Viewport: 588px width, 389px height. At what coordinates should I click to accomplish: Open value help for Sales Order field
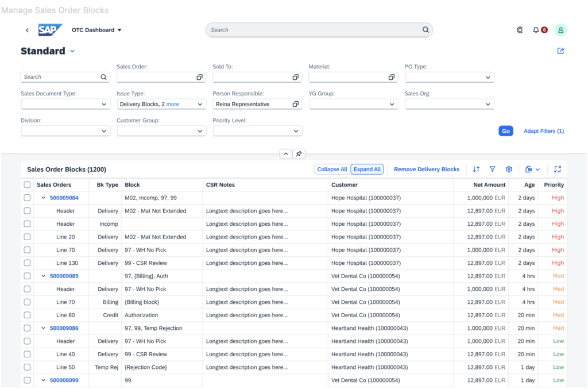[x=199, y=77]
